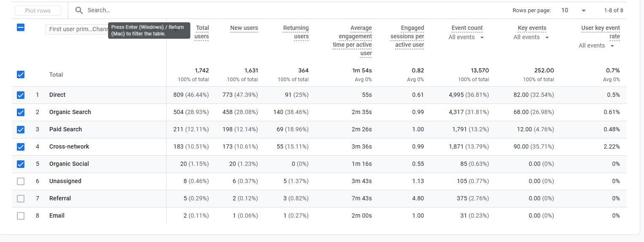Click the Rows per page dropdown arrow
Viewport: 644px width, 242px height.
(x=583, y=11)
